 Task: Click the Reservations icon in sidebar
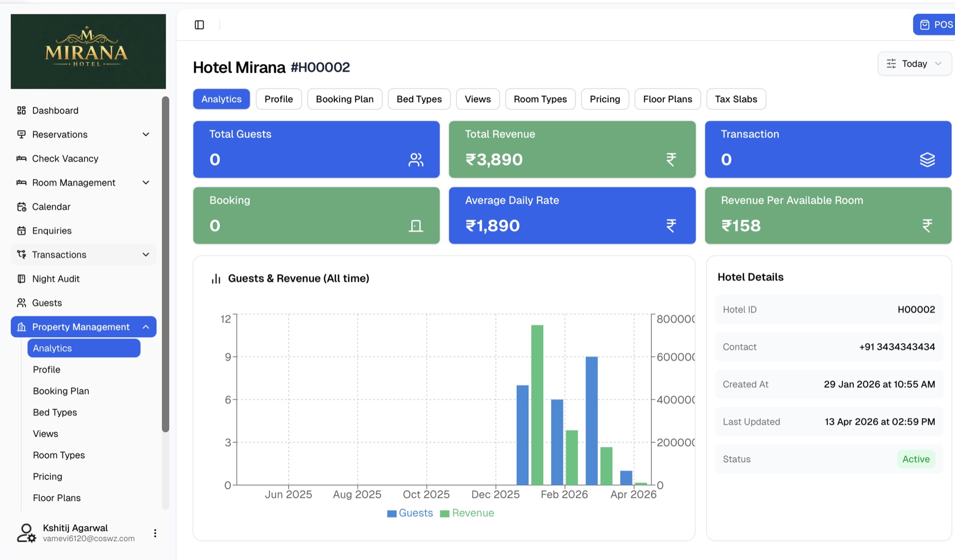point(21,134)
